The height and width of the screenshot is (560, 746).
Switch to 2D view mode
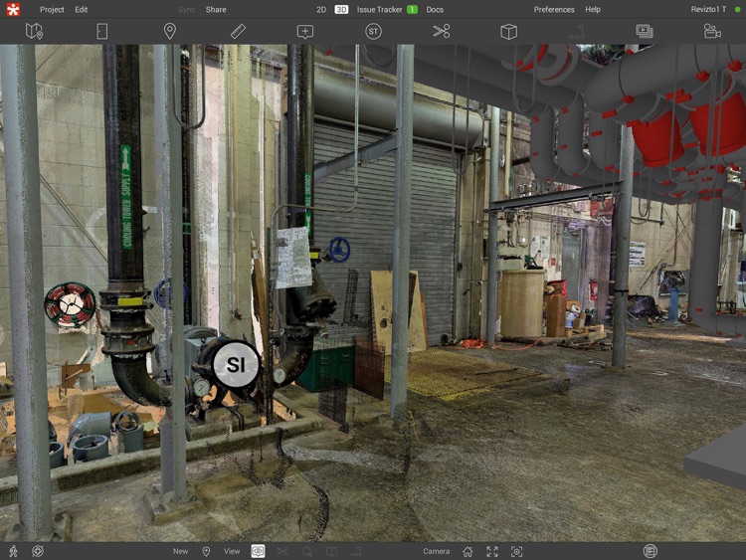click(321, 10)
